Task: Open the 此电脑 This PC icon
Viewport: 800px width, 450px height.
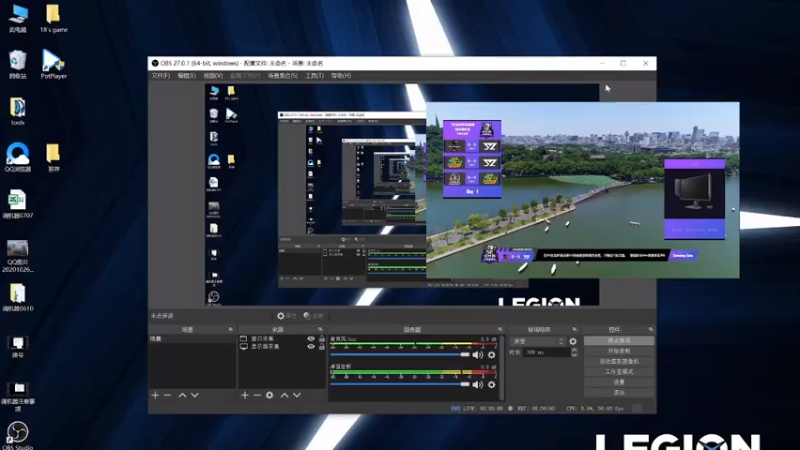Action: (x=17, y=18)
